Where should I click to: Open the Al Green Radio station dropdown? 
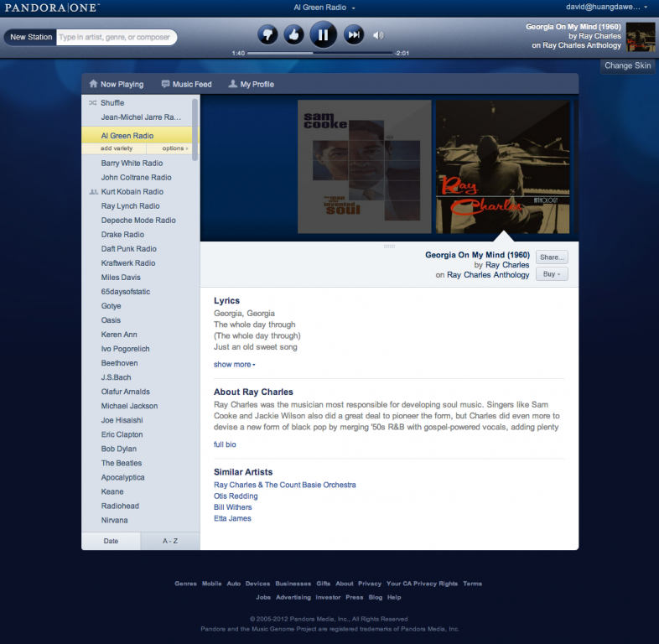(324, 8)
